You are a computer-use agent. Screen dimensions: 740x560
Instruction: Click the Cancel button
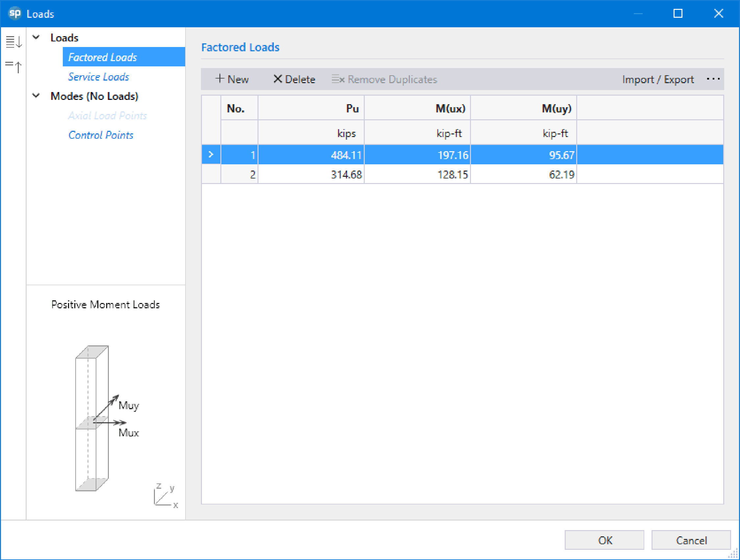tap(691, 540)
